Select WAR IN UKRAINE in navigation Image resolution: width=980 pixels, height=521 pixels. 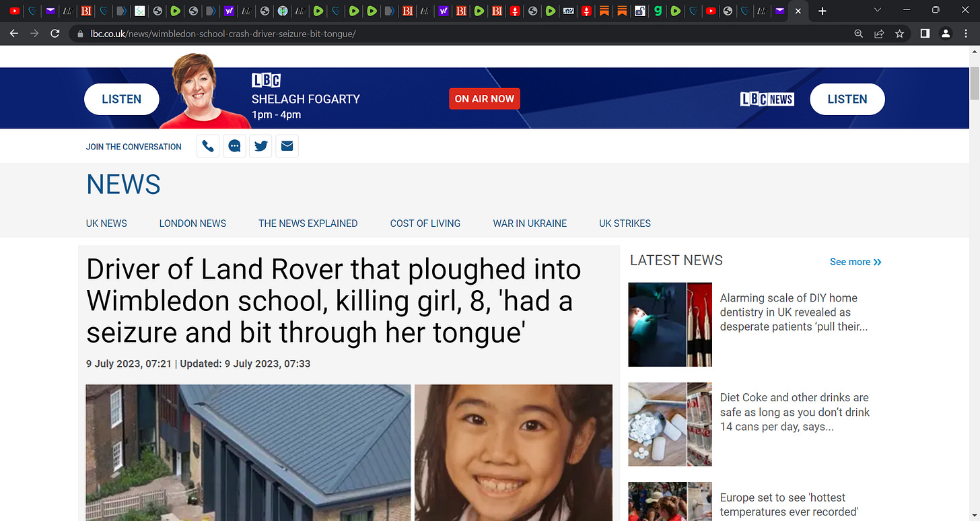tap(530, 223)
